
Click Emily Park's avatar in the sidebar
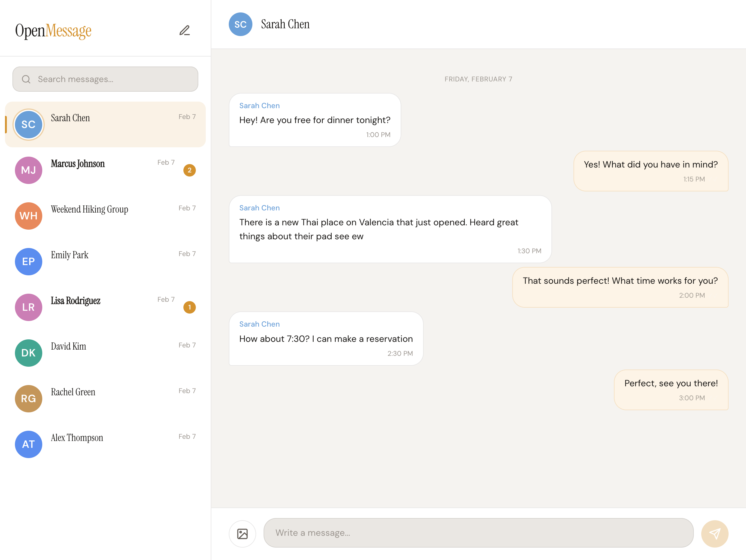[x=28, y=262]
